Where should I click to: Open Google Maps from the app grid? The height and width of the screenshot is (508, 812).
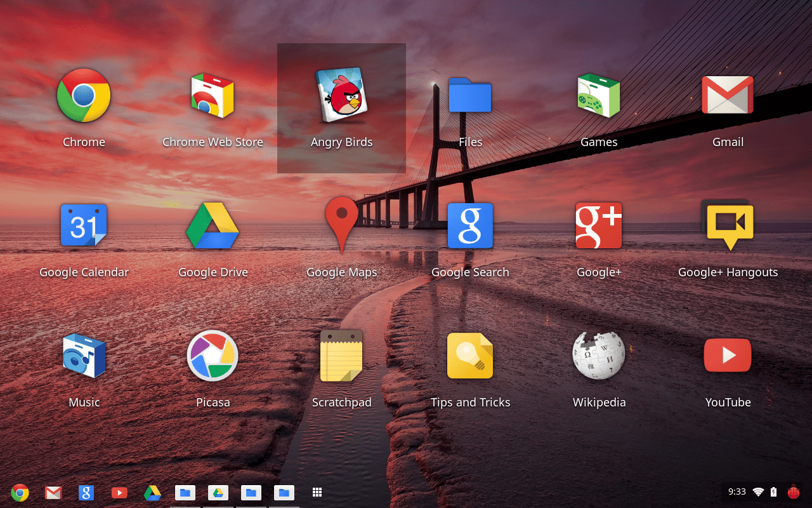coord(341,225)
